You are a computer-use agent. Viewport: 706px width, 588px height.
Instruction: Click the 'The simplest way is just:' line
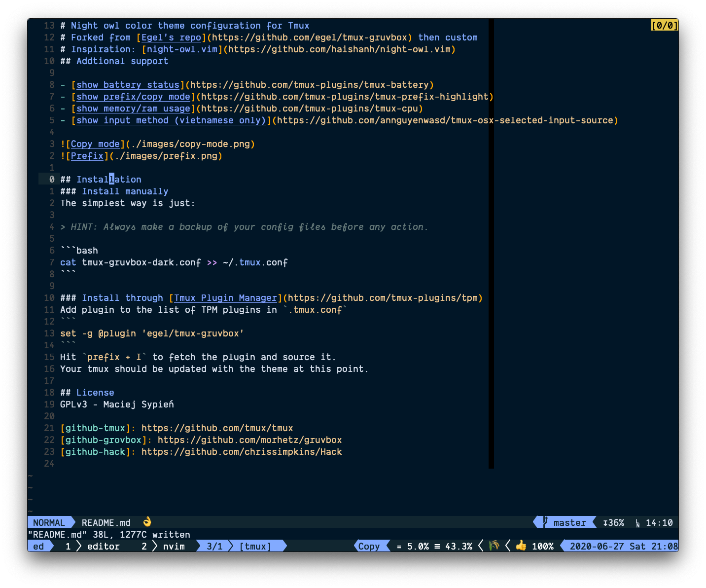click(x=128, y=203)
